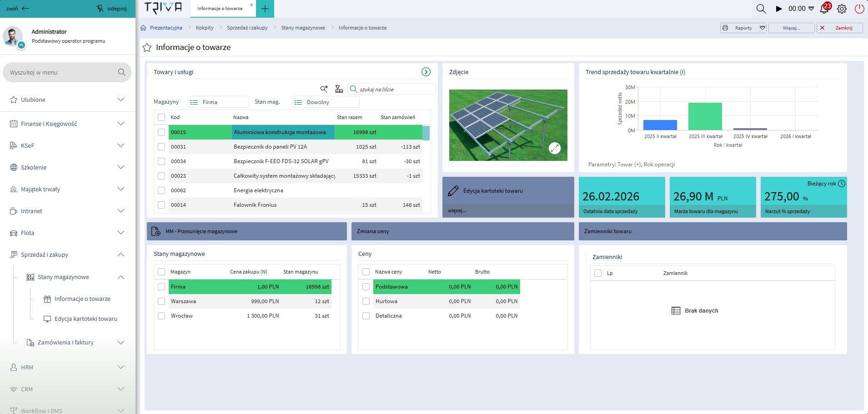
Task: Open Edycja kartoteki towaru in sidebar
Action: pos(85,319)
